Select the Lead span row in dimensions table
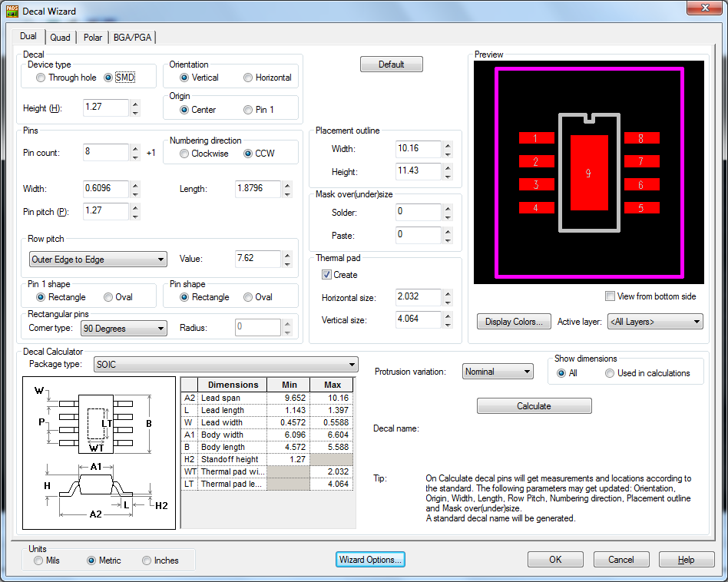Viewport: 728px width, 582px height. (x=267, y=398)
